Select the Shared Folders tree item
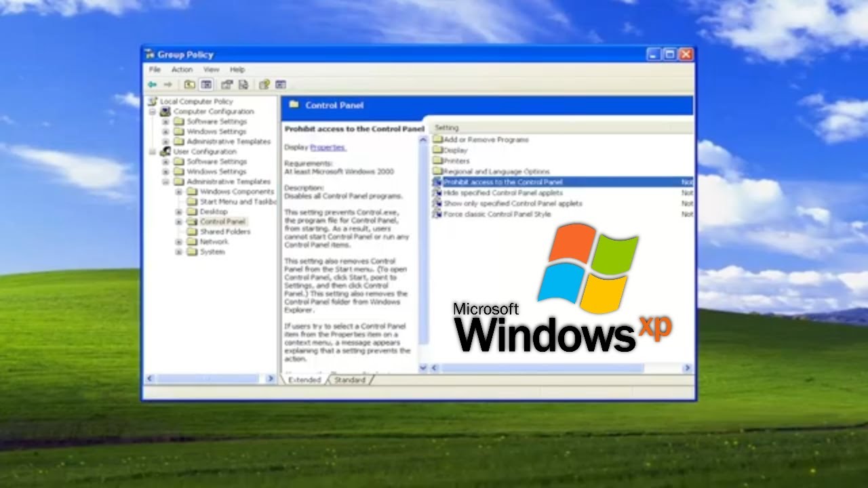 coord(225,232)
